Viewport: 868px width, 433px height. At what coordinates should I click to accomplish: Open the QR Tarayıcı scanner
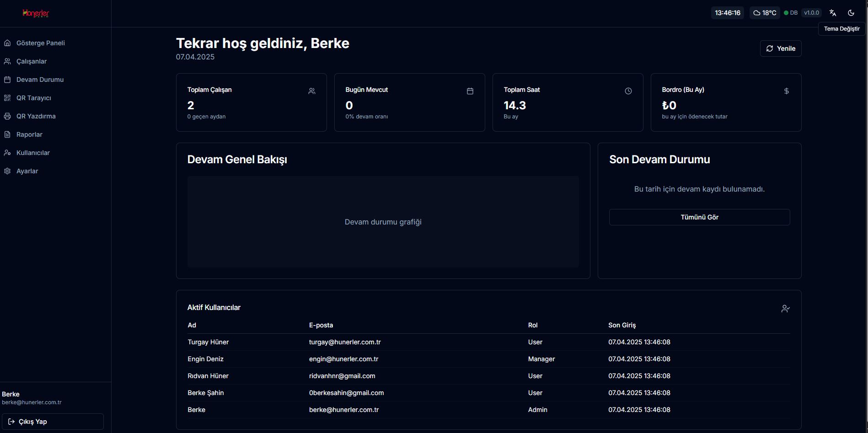point(33,98)
